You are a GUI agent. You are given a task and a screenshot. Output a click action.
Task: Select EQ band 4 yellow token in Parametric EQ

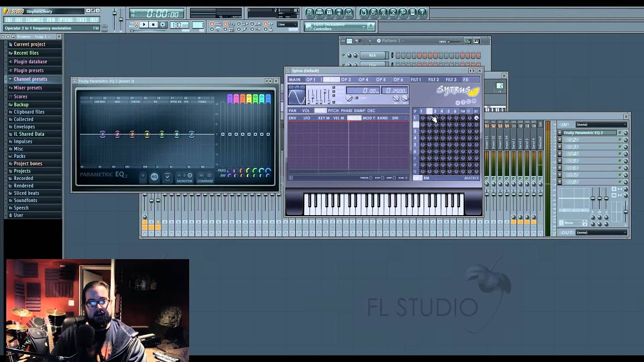point(147,134)
